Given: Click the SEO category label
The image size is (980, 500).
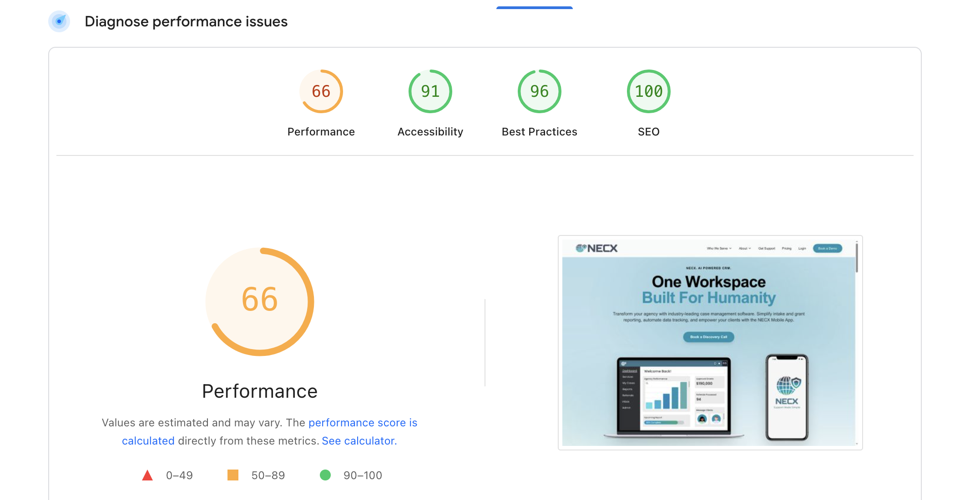Looking at the screenshot, I should [648, 132].
